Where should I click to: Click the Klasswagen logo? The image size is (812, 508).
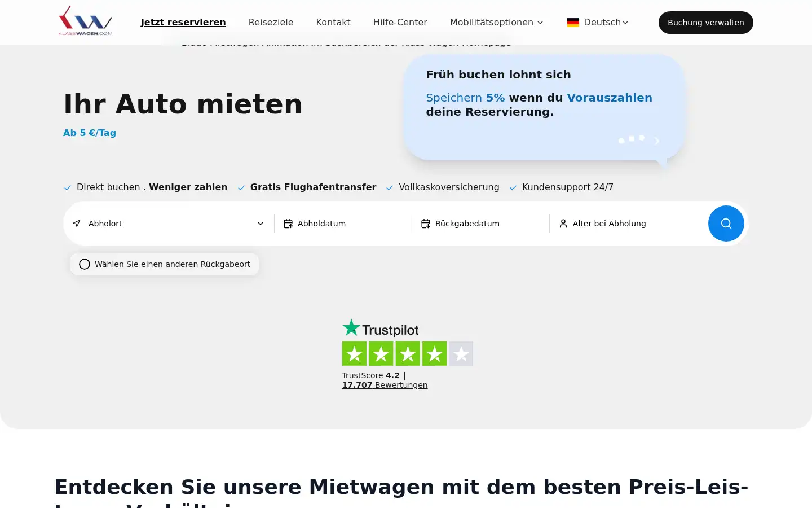pyautogui.click(x=85, y=21)
